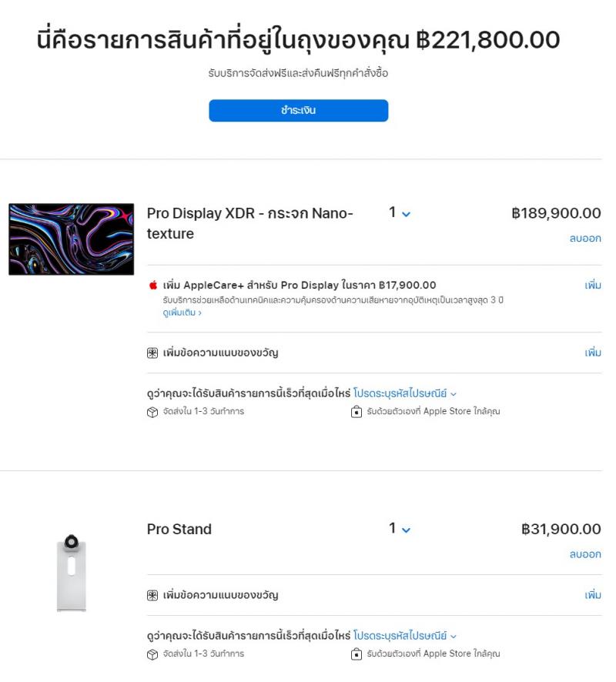
Task: Click Pro Stand Apple Store pickup icon
Action: click(x=356, y=654)
